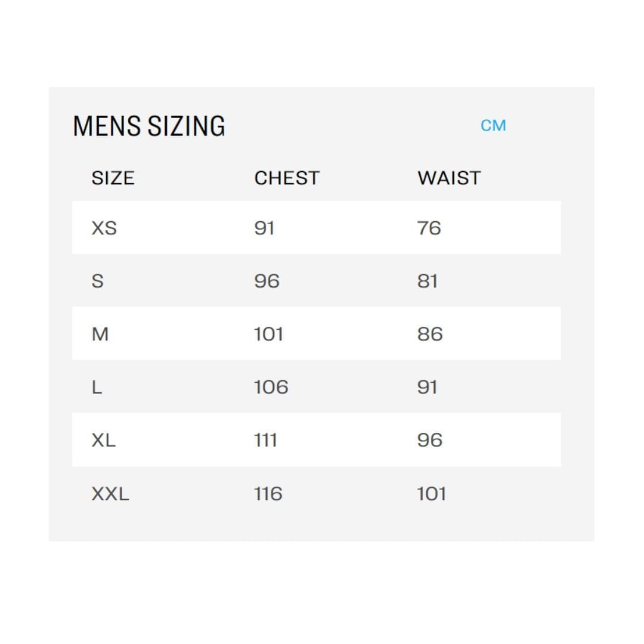Choose the XXL size row label

pyautogui.click(x=110, y=494)
